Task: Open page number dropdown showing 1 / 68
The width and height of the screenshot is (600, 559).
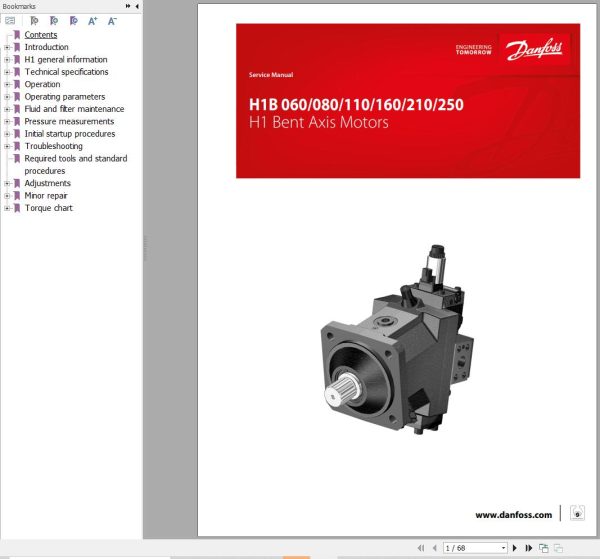Action: pyautogui.click(x=503, y=548)
